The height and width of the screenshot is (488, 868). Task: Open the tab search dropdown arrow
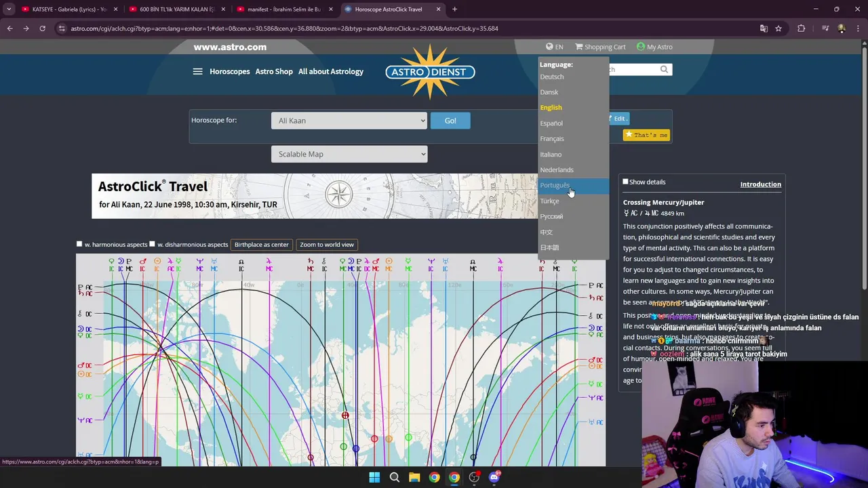pos(9,9)
